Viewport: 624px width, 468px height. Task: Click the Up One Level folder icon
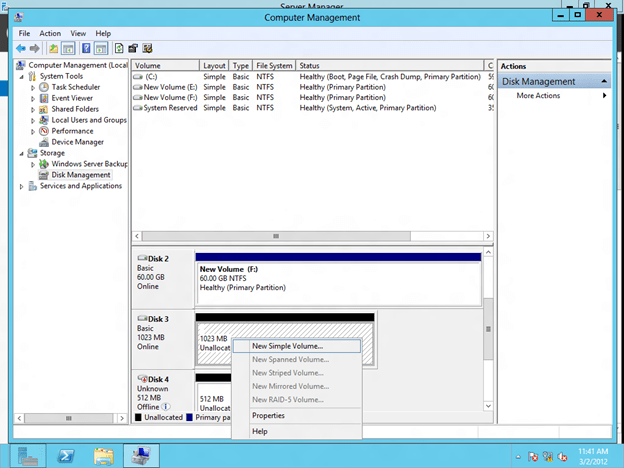tap(52, 48)
